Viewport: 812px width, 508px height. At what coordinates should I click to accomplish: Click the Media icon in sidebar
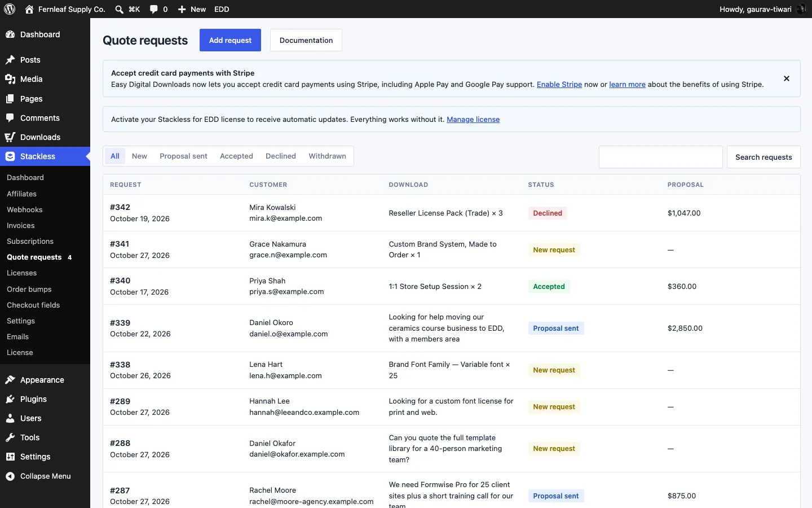click(10, 79)
